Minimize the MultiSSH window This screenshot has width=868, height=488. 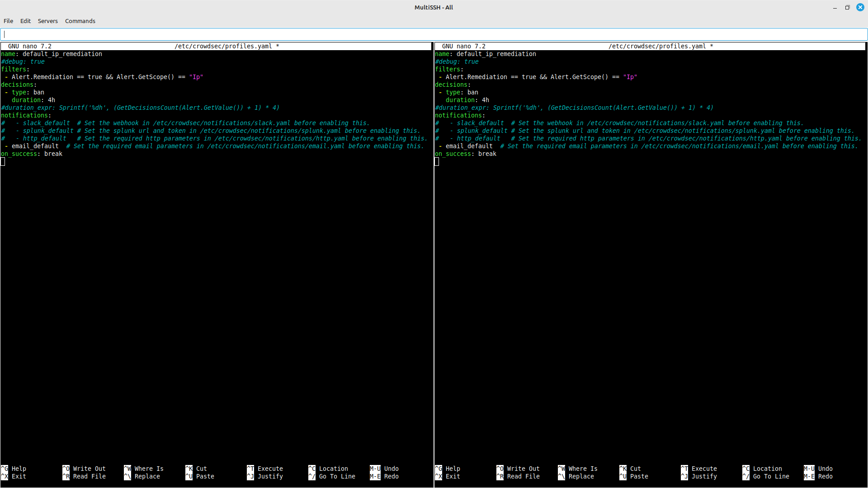click(835, 7)
